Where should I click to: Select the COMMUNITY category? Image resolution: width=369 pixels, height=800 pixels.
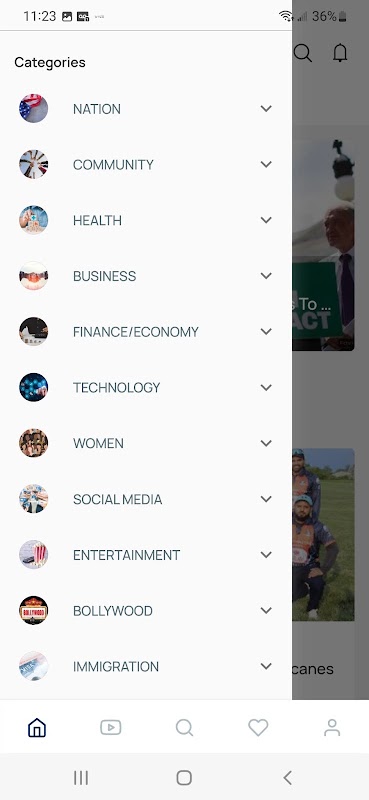(146, 164)
